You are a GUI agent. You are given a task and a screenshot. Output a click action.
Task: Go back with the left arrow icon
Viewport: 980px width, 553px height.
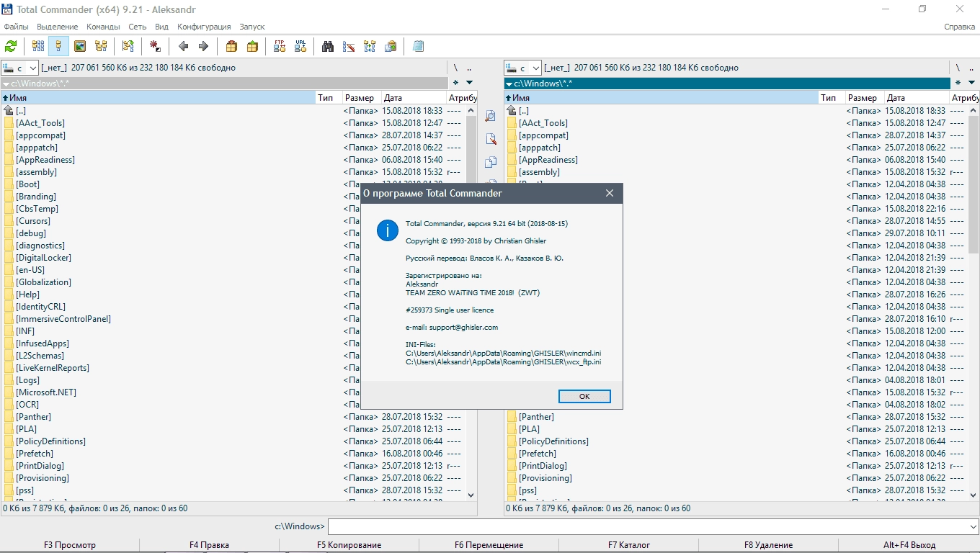[183, 46]
